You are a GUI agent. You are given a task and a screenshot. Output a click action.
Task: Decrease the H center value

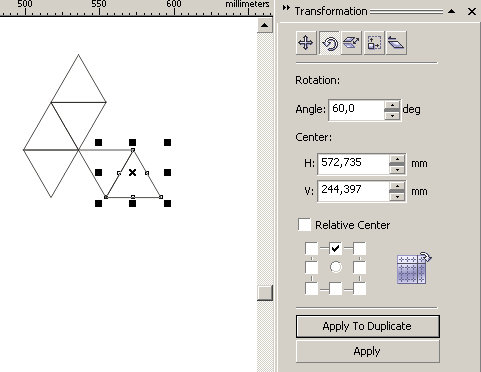[x=397, y=169]
